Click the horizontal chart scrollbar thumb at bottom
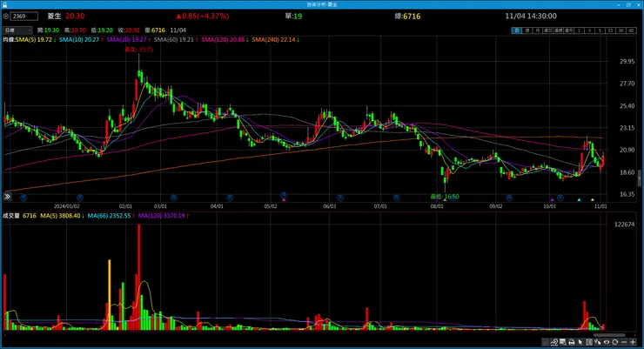The width and height of the screenshot is (644, 349). point(609,335)
